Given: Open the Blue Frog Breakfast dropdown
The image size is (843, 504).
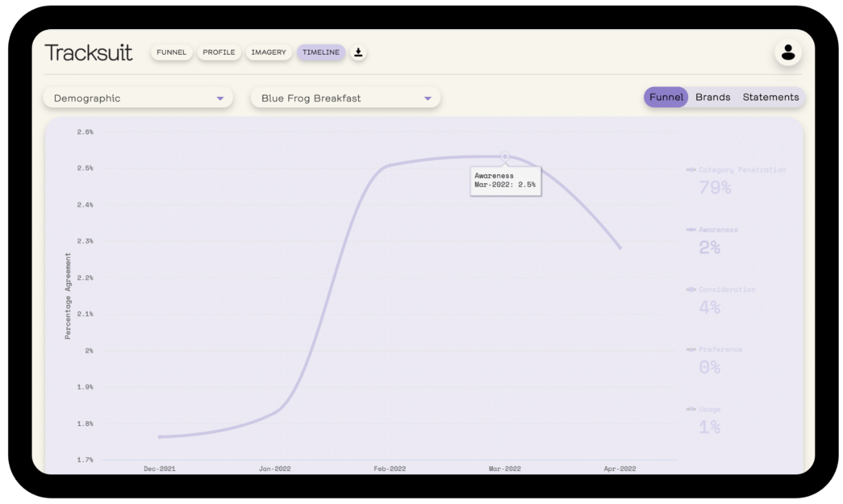Looking at the screenshot, I should pos(346,98).
